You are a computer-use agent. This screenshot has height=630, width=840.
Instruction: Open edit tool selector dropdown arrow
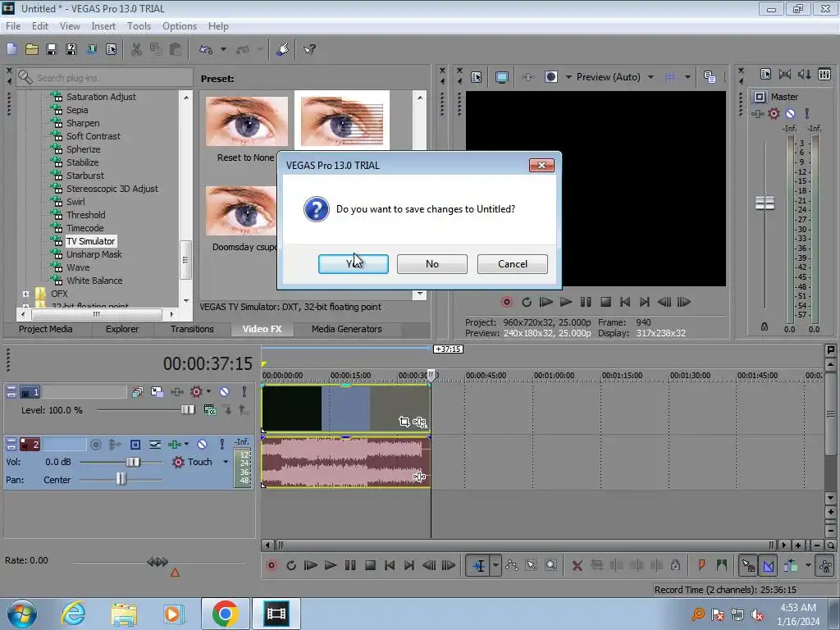[495, 565]
